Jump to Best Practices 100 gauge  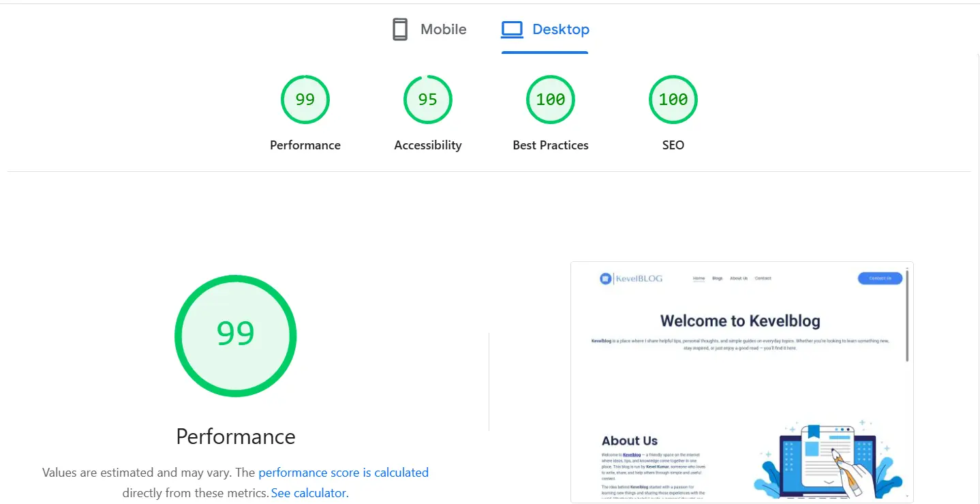(x=551, y=100)
